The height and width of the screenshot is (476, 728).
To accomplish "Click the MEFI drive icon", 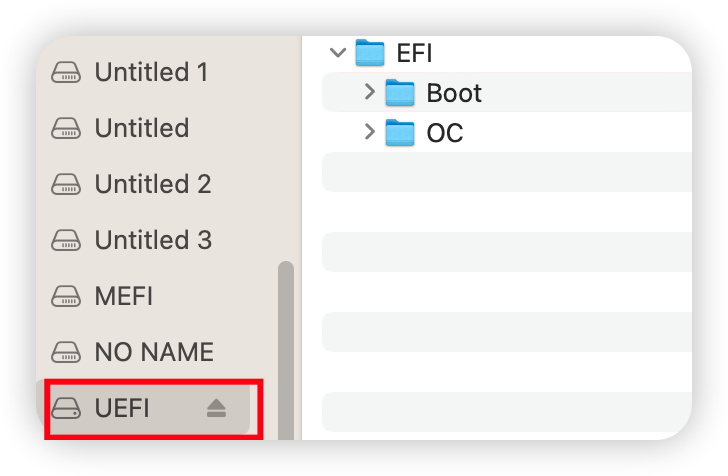I will coord(67,296).
